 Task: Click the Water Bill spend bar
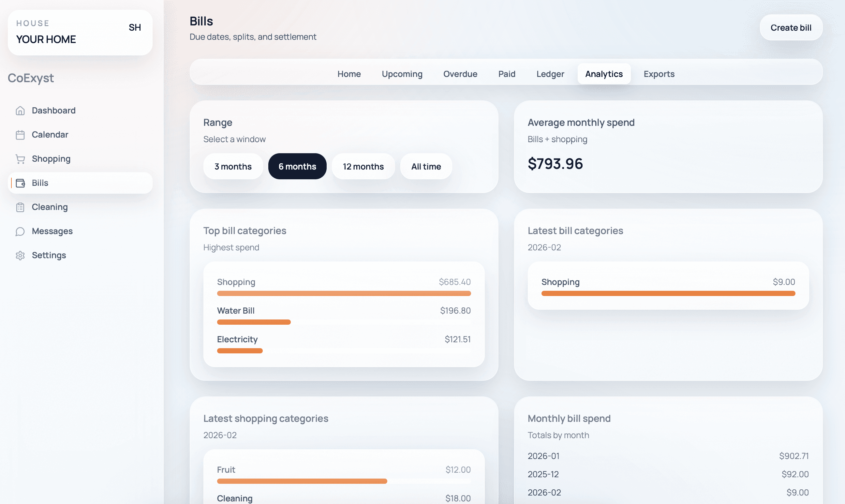254,322
